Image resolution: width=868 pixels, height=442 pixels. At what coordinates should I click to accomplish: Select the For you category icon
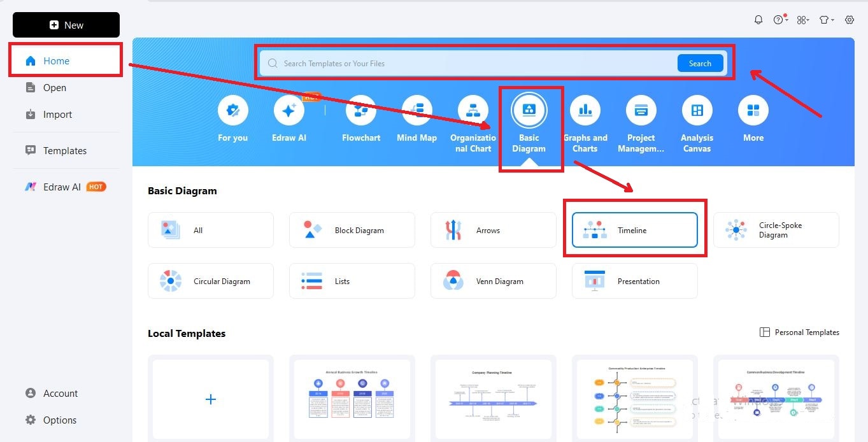point(233,110)
